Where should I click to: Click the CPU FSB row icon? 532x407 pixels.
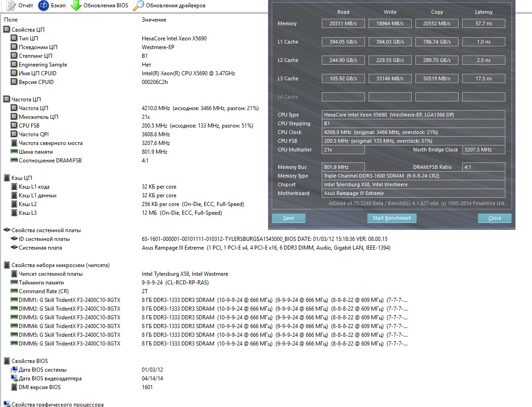tap(14, 125)
